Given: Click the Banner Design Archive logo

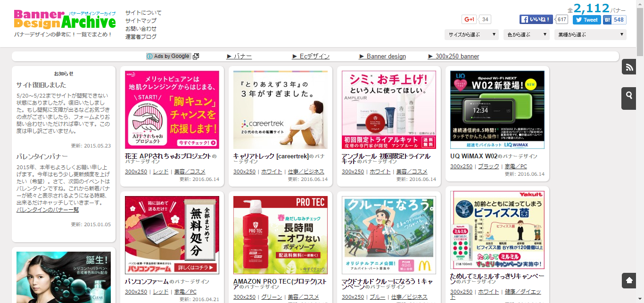Looking at the screenshot, I should pyautogui.click(x=65, y=20).
